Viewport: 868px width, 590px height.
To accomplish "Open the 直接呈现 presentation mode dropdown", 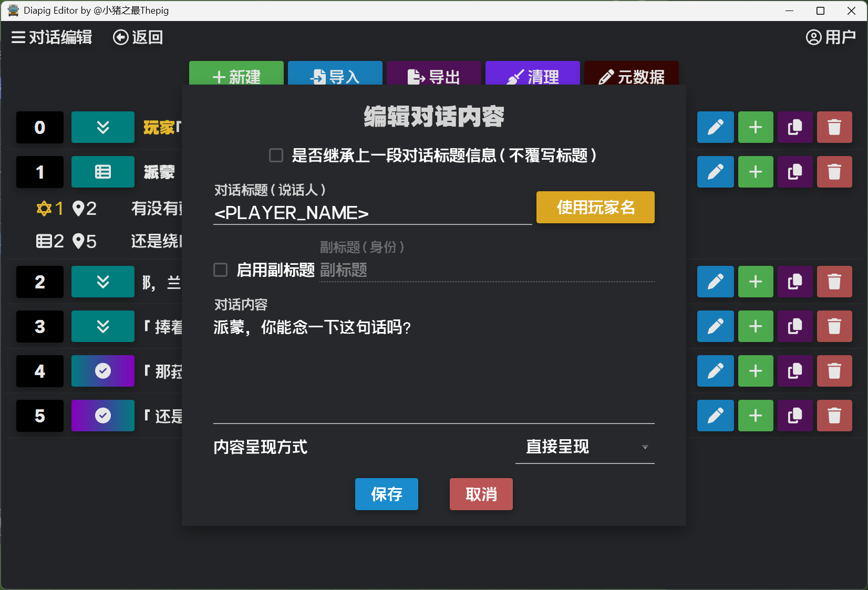I will [x=584, y=447].
